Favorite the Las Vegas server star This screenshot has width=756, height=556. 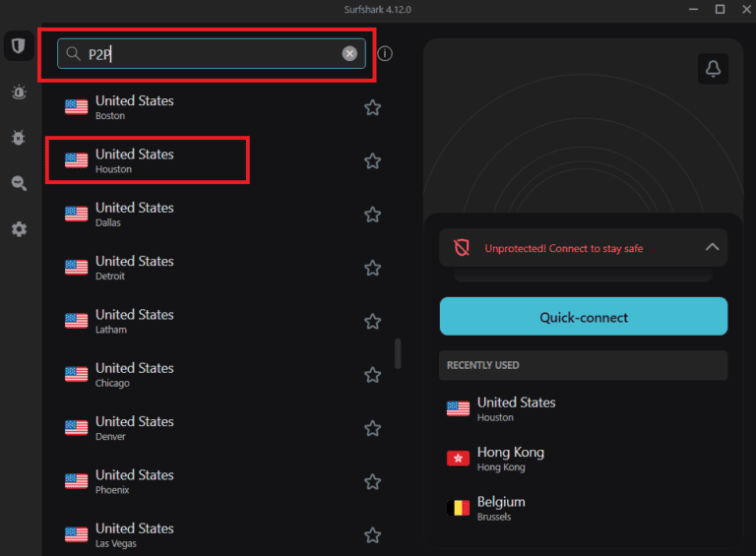(372, 535)
